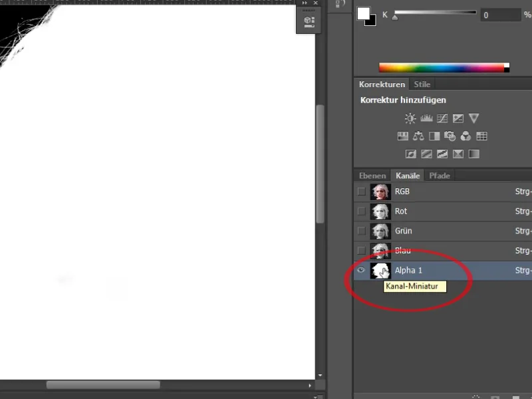Select the Blau channel thumbnail

pyautogui.click(x=380, y=251)
